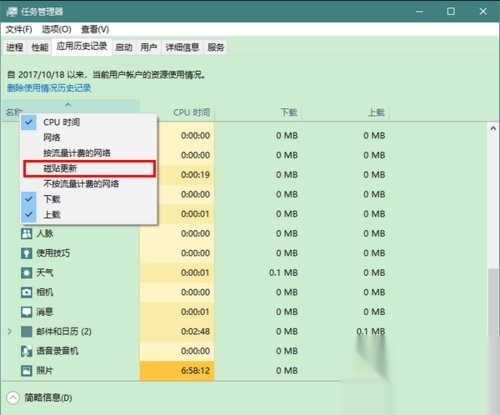Click the 消息 (Messaging) app icon
The width and height of the screenshot is (500, 415).
pos(26,312)
